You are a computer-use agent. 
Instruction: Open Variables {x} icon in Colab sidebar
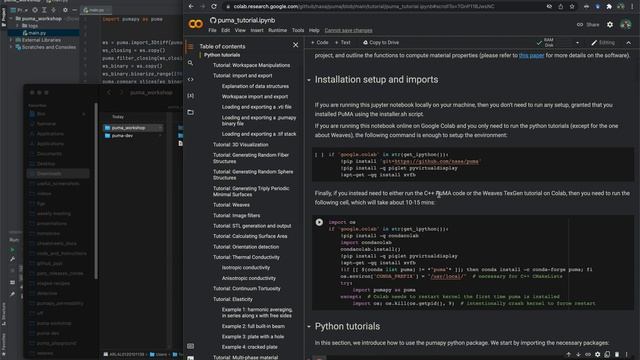point(190,96)
